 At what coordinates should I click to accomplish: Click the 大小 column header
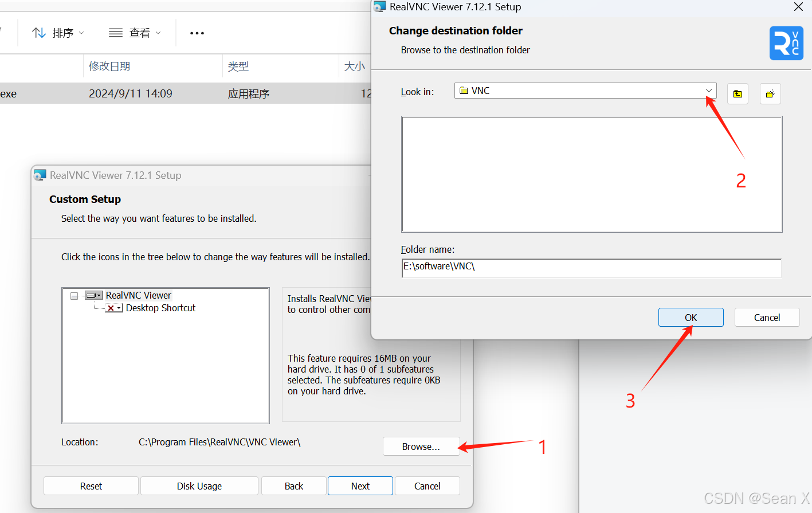click(x=355, y=66)
